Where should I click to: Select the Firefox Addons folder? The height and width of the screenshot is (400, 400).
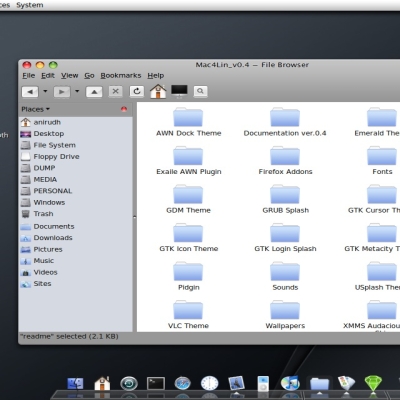pos(285,161)
